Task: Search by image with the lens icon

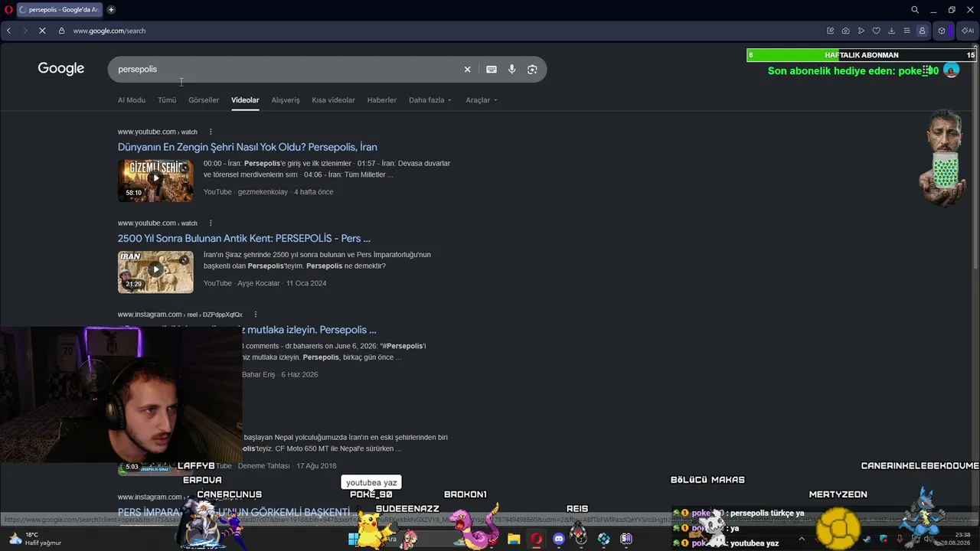Action: point(532,70)
